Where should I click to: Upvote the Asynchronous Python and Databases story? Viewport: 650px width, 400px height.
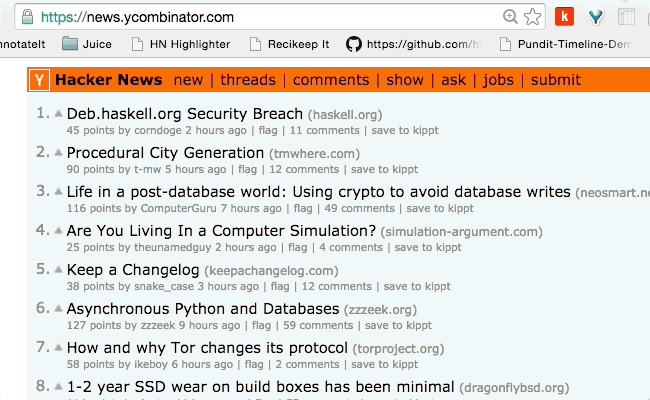(x=57, y=309)
